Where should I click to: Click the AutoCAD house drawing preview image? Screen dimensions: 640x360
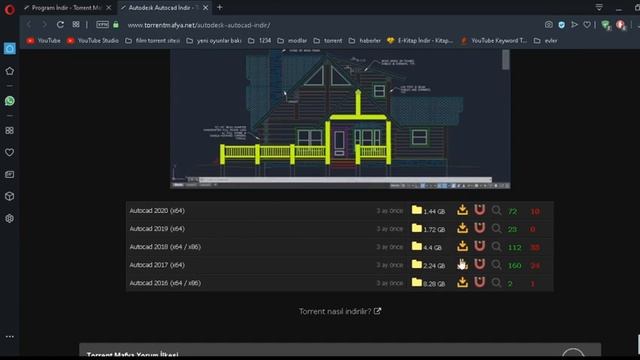point(340,119)
